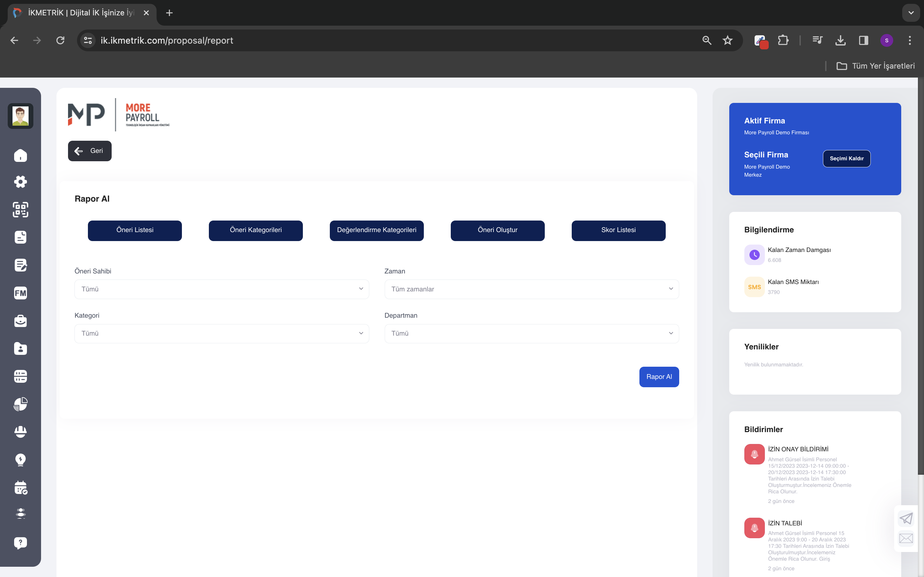Screen dimensions: 924x577
Task: Open the help question mark icon
Action: pyautogui.click(x=20, y=543)
